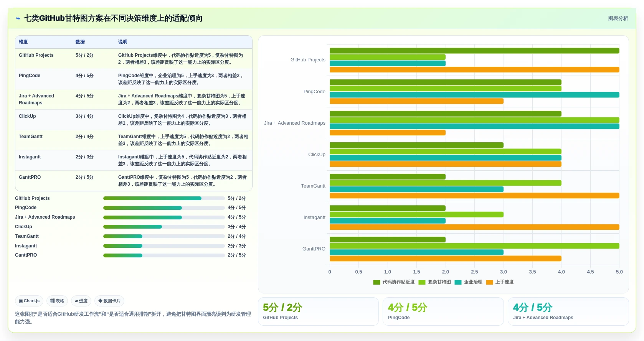Toggle the 复杂甘特图 legend swatch
This screenshot has width=644, height=341.
pos(422,282)
